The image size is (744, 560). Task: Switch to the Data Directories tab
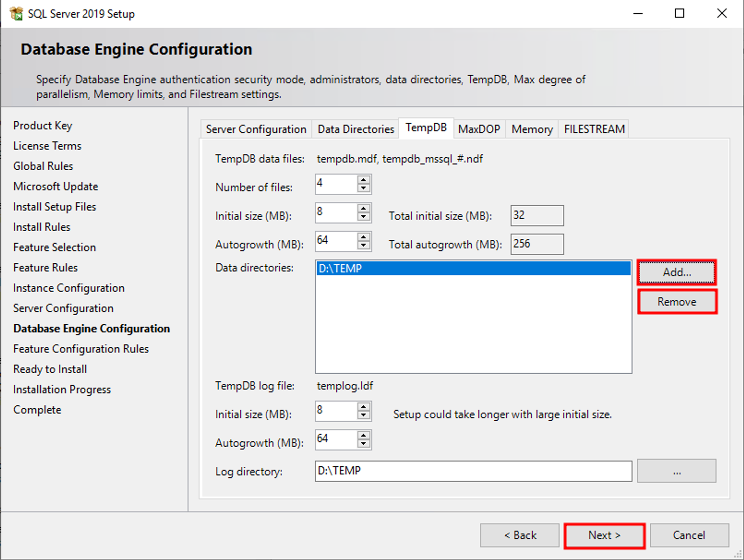pyautogui.click(x=355, y=129)
